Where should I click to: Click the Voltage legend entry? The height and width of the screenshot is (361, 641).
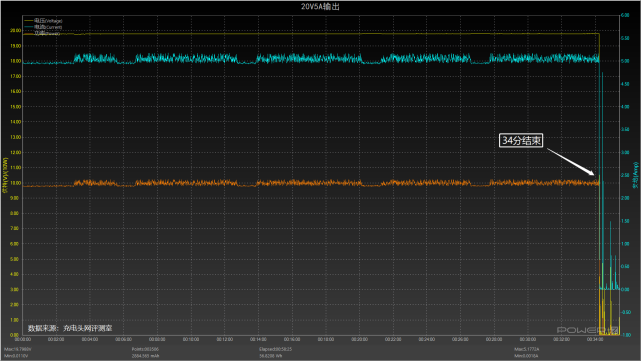[x=48, y=20]
